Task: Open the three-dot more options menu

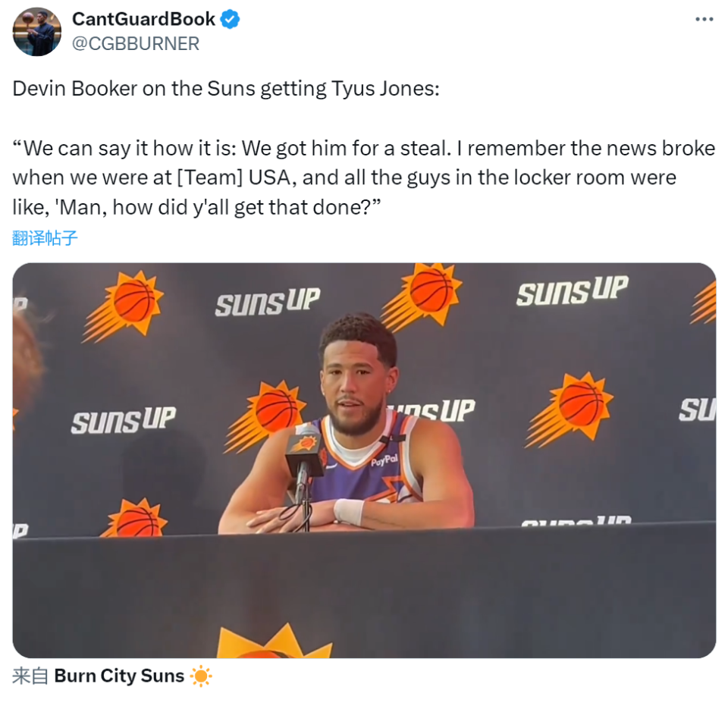Action: 704,19
